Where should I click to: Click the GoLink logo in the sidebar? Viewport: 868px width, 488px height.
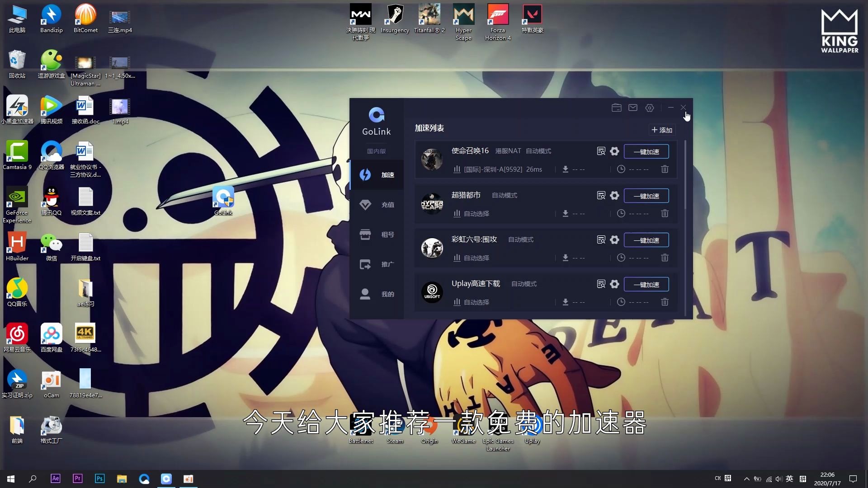click(377, 121)
